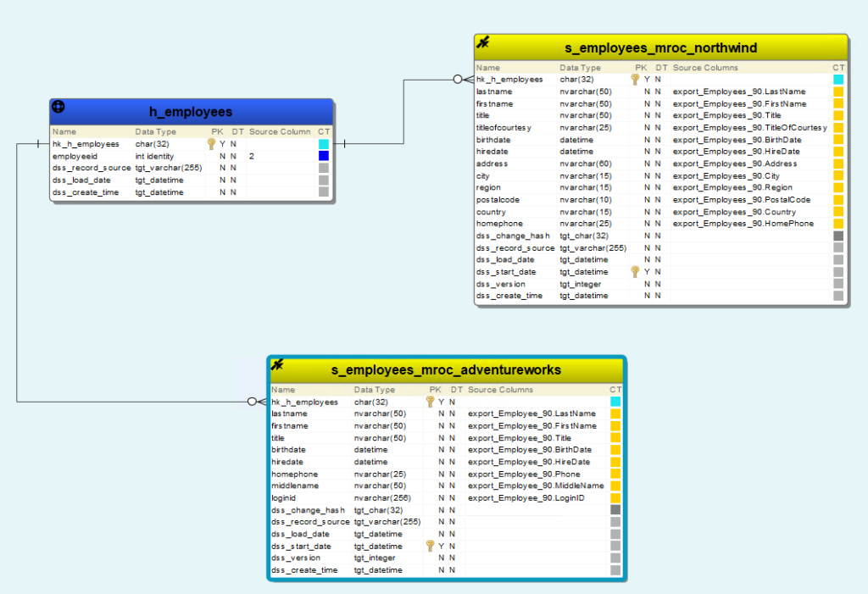Screen dimensions: 868x594
Task: Select the s_employees_mroc_adventureworks table title
Action: click(x=446, y=369)
